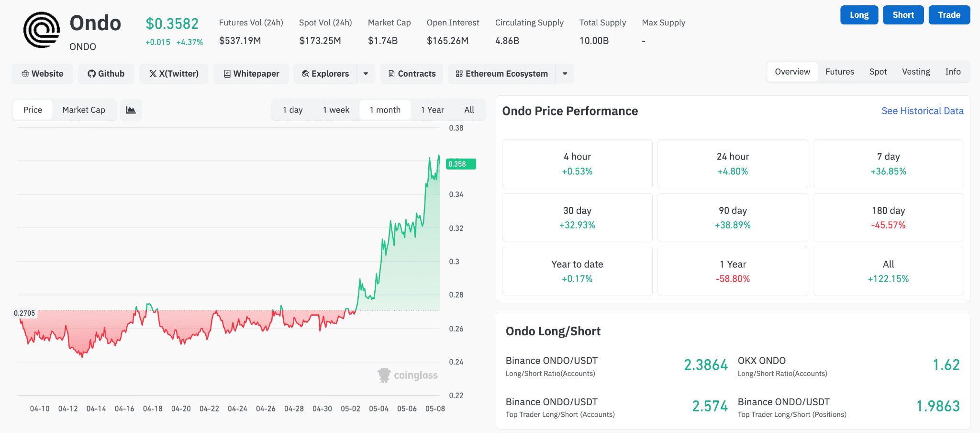Click the 2.574 top trader accounts ratio
The image size is (980, 433).
click(710, 406)
